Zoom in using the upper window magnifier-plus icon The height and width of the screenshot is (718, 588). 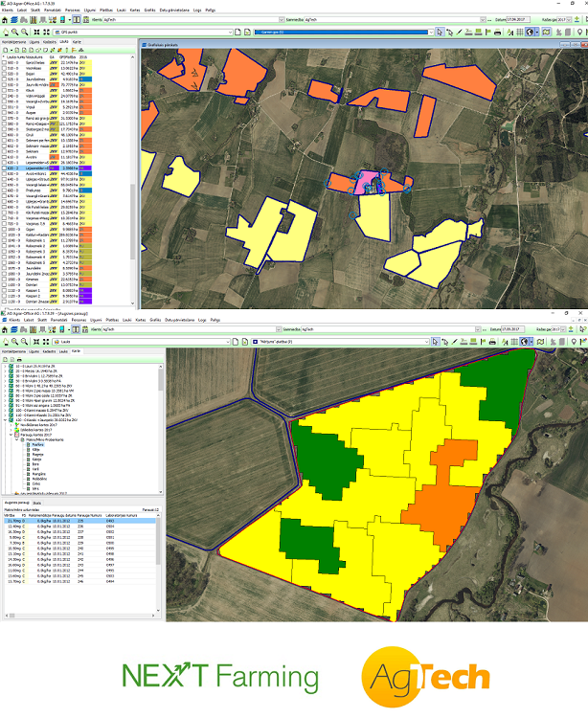(15, 32)
